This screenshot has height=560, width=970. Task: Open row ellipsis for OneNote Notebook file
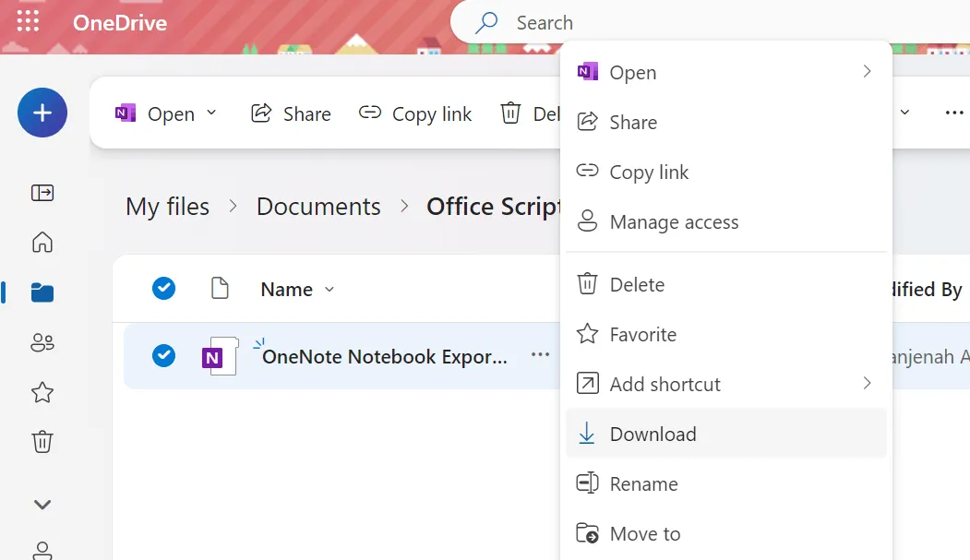pos(540,355)
